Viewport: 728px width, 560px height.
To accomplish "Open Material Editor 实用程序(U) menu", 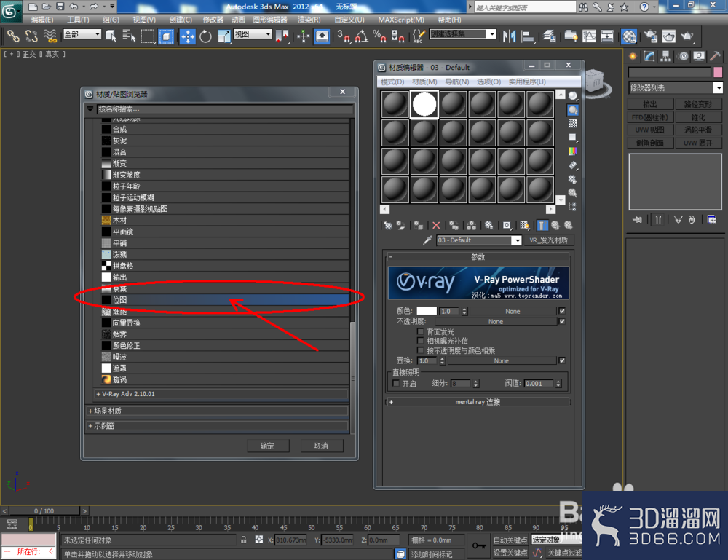I will coord(527,82).
